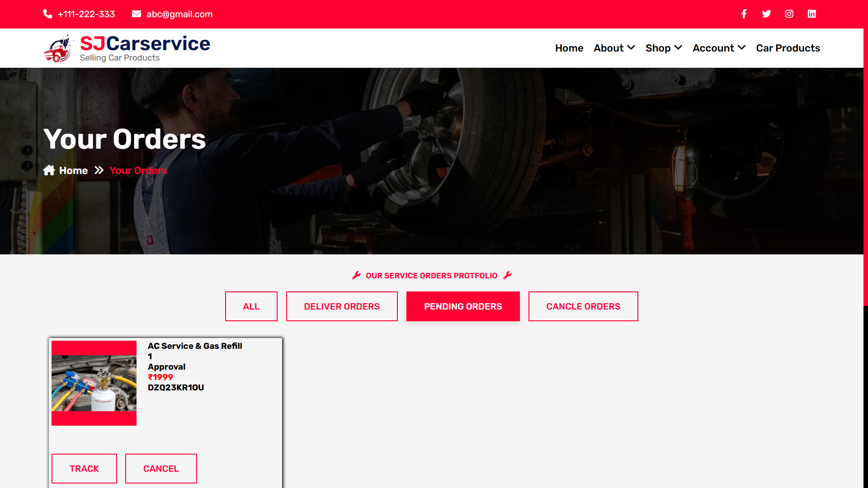
Task: Go to Home in navigation bar
Action: pos(569,48)
